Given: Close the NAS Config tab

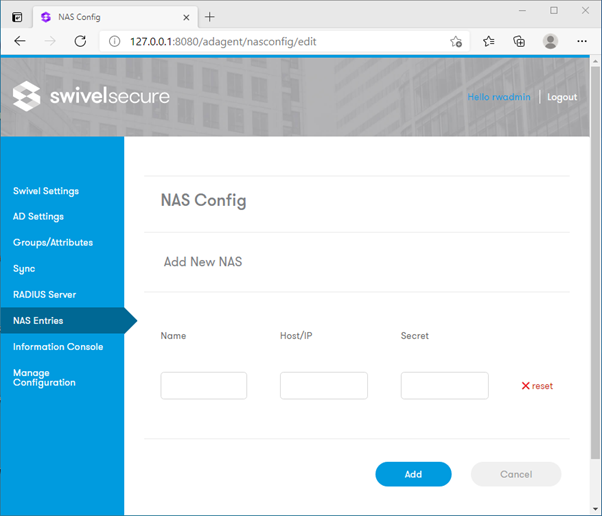Looking at the screenshot, I should (x=186, y=17).
